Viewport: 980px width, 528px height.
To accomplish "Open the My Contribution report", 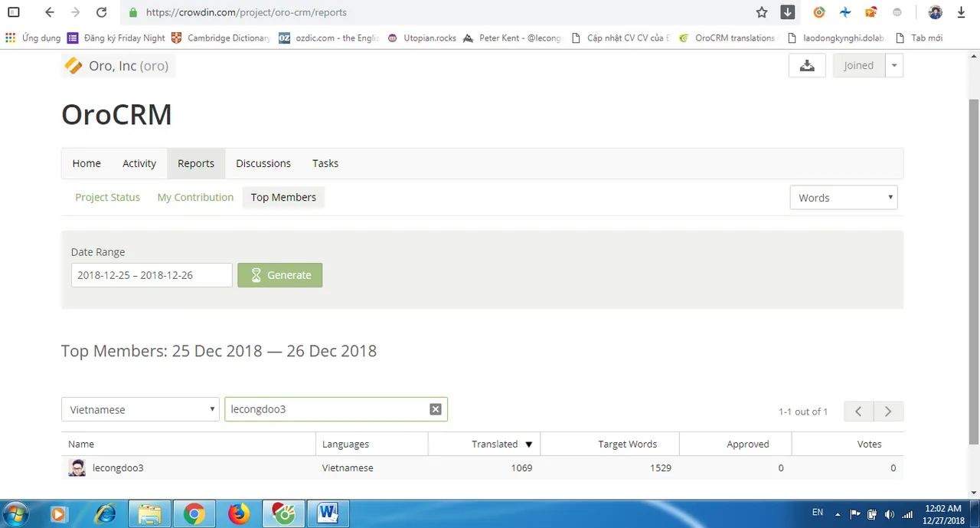I will coord(195,197).
